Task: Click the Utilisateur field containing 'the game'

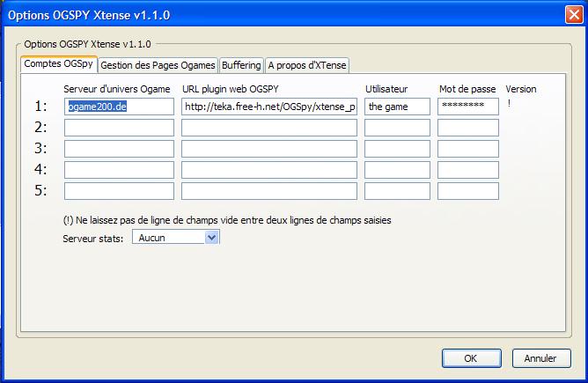Action: tap(397, 107)
